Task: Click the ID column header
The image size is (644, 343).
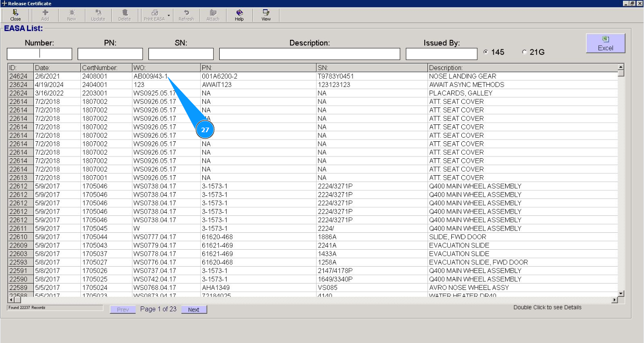Action: (x=21, y=68)
